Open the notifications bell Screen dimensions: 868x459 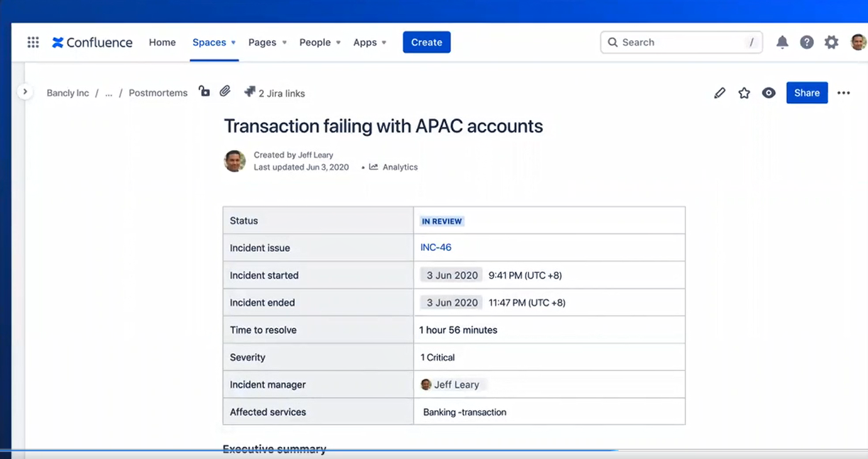pyautogui.click(x=782, y=42)
